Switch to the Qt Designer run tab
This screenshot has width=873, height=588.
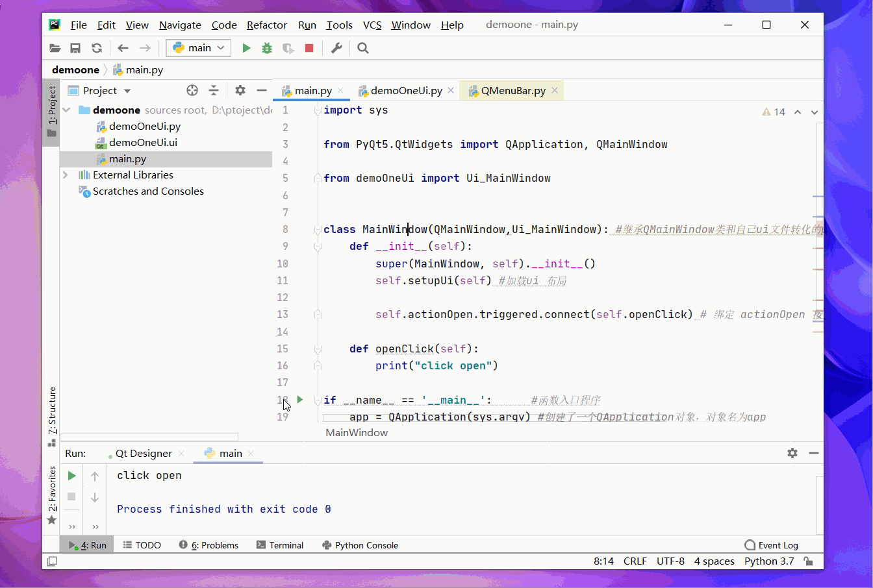pos(143,454)
